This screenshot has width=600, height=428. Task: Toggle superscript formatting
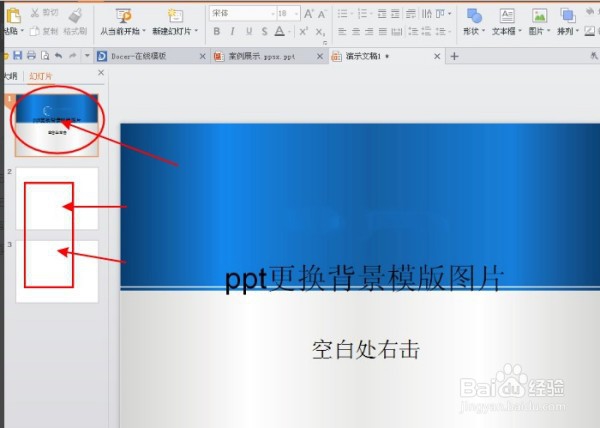tap(304, 31)
